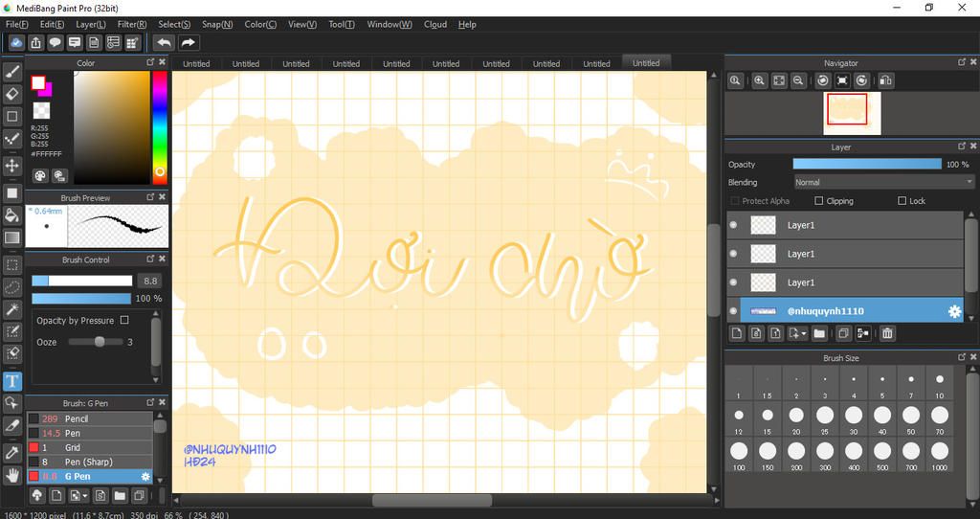
Task: Adjust layer Opacity slider
Action: point(867,164)
